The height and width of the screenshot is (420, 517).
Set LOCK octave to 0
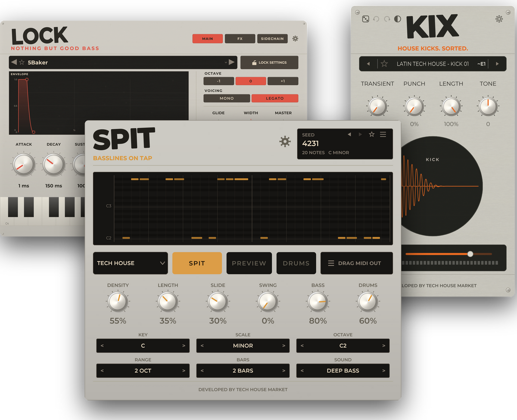click(x=251, y=81)
